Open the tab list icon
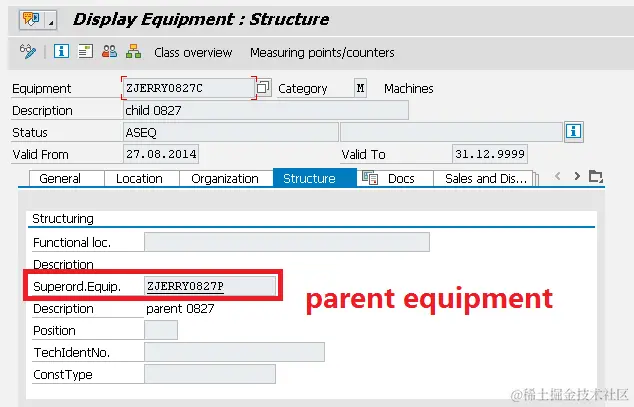Screen dimensions: 634x407 pyautogui.click(x=596, y=176)
